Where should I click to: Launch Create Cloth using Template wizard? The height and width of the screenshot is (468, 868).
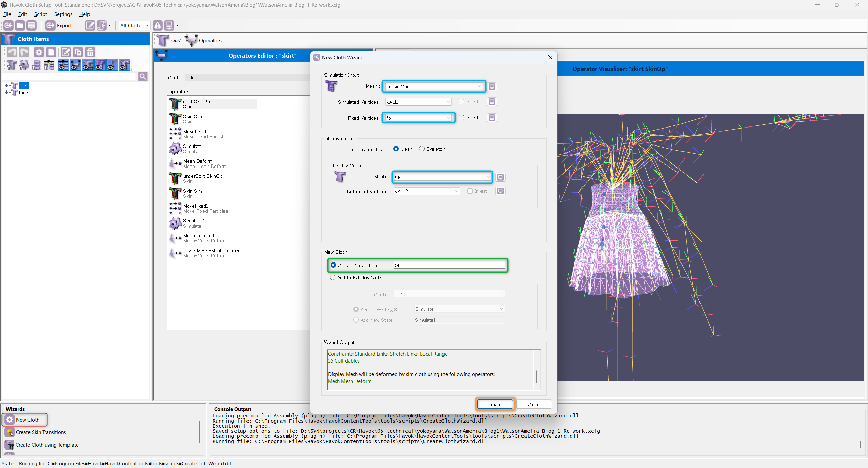[x=41, y=445]
